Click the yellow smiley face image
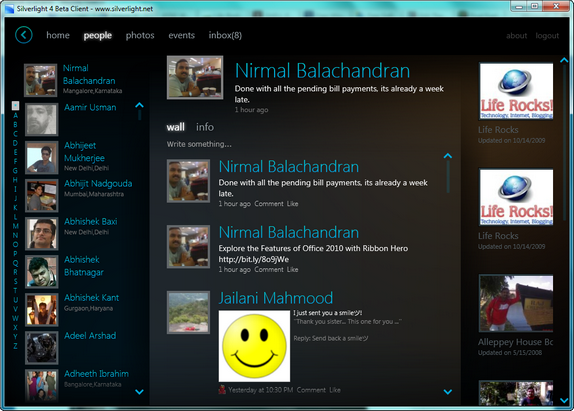Screen dimensions: 574x411 click(254, 346)
